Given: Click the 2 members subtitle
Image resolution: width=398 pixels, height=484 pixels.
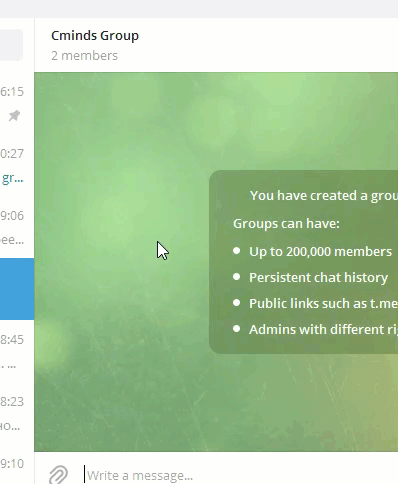Looking at the screenshot, I should click(84, 56).
